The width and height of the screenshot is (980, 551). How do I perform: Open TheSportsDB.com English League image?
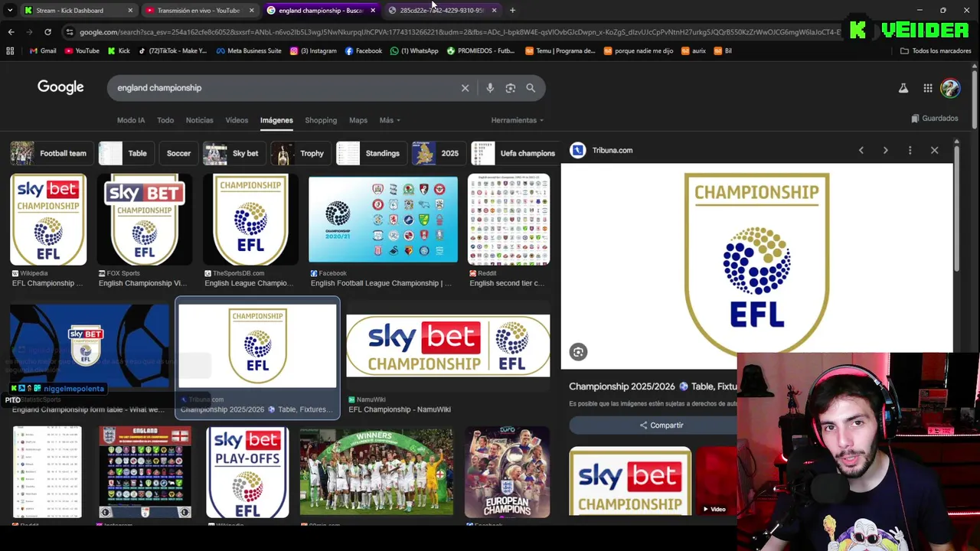point(250,220)
